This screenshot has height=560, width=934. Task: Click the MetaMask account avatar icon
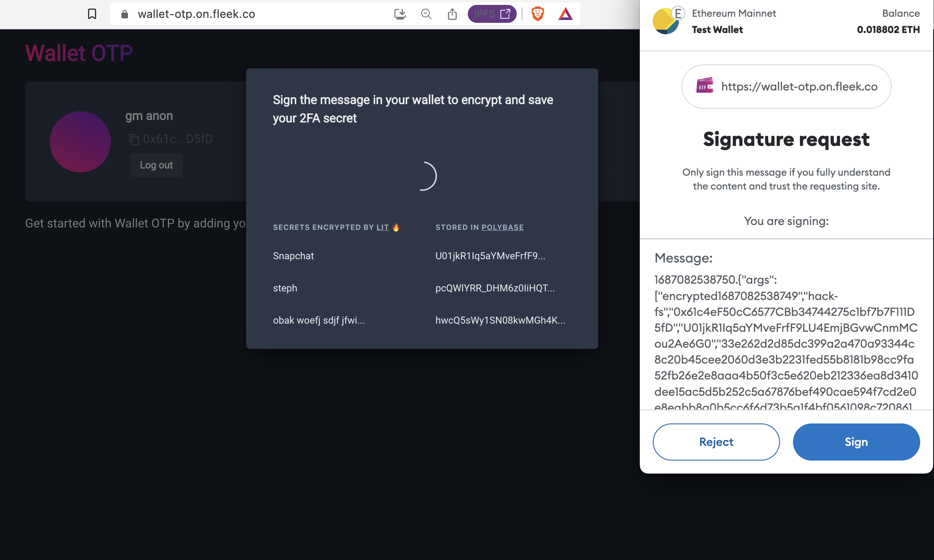pyautogui.click(x=666, y=21)
